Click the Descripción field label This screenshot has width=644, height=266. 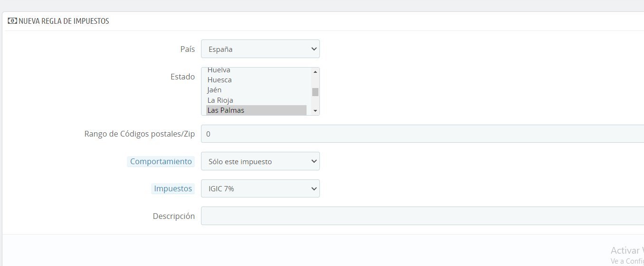173,216
